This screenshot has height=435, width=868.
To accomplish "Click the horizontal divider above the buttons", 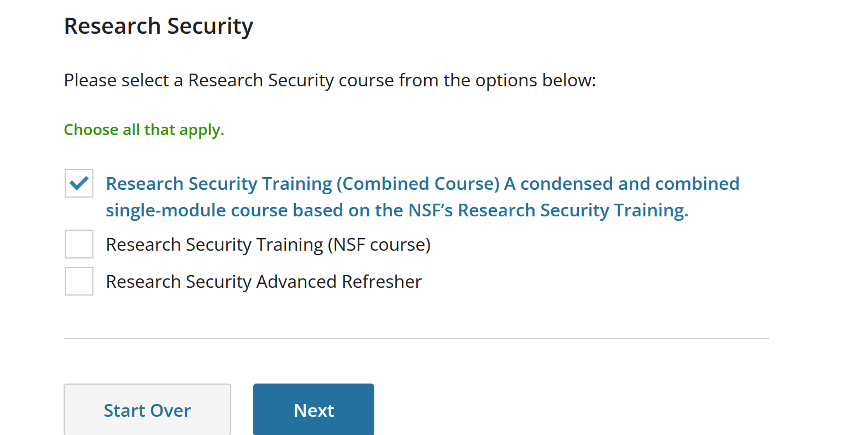I will (416, 339).
